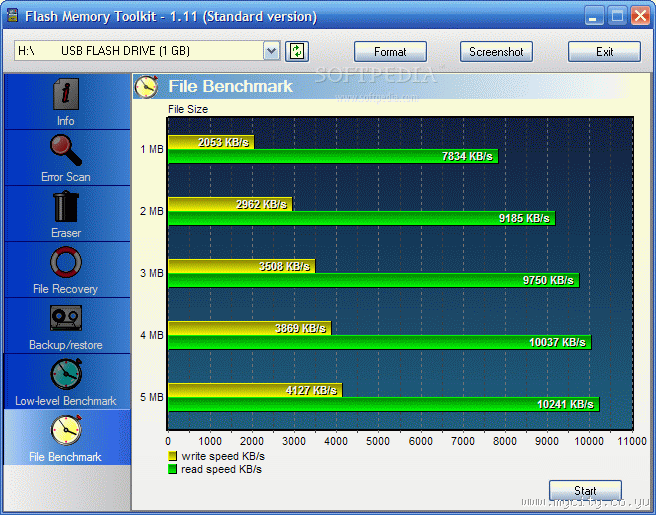Screen dimensions: 656x515
Task: Click the yellow write speed legend swatch
Action: pyautogui.click(x=172, y=456)
